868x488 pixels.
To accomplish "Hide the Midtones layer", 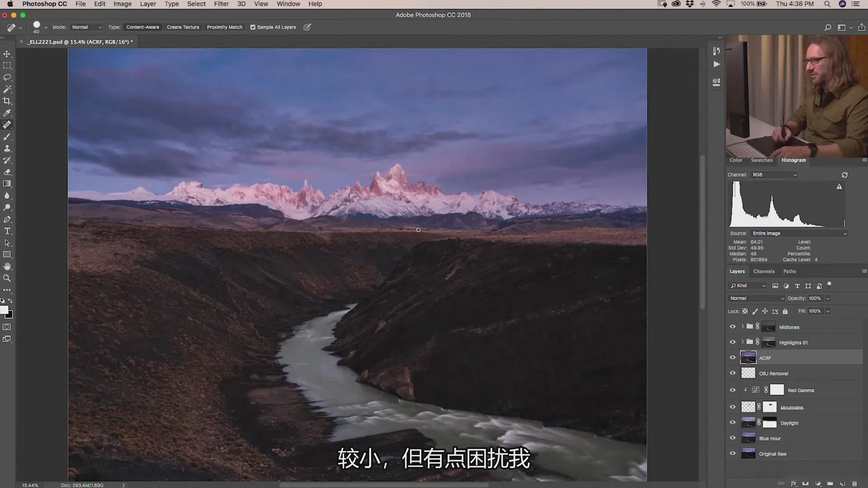I will point(733,327).
